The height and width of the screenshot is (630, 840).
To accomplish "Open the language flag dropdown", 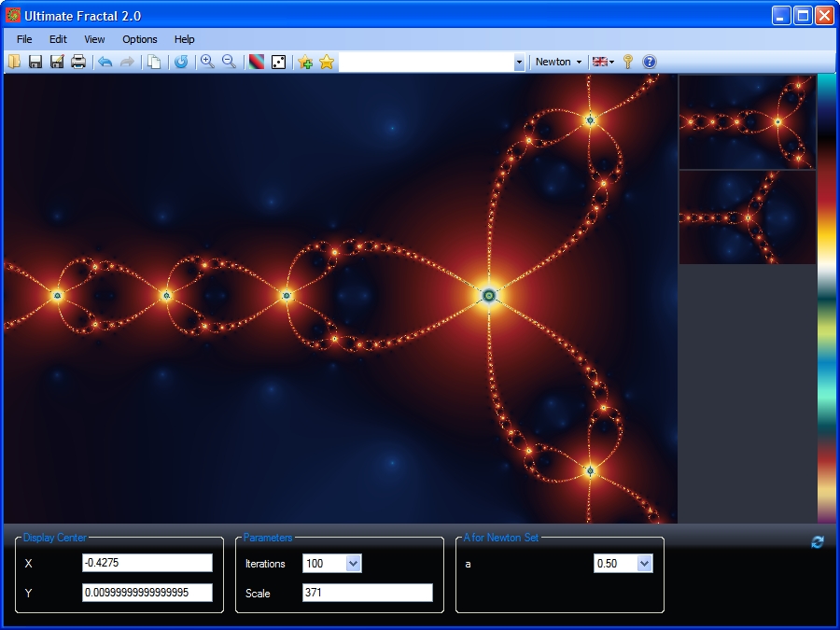I will click(x=603, y=62).
